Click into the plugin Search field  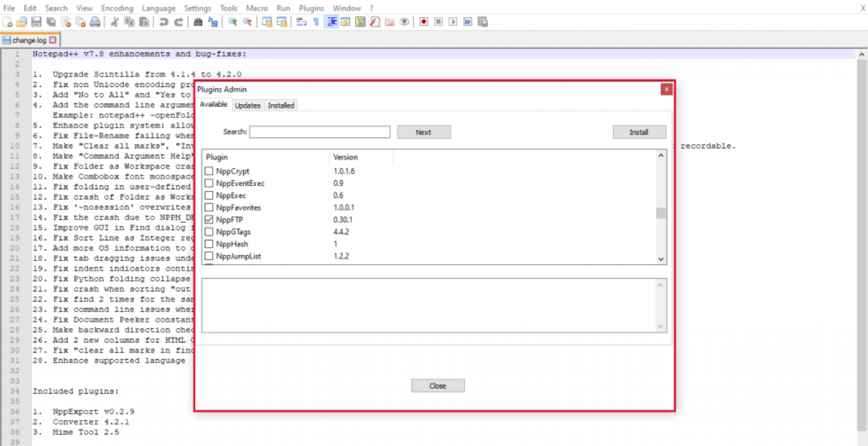pos(320,132)
